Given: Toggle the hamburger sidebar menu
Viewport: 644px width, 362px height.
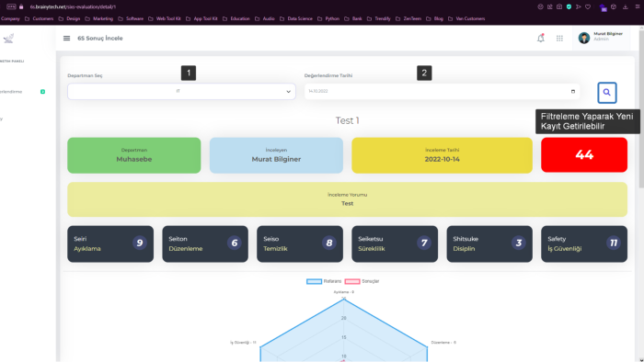Looking at the screenshot, I should coord(66,38).
